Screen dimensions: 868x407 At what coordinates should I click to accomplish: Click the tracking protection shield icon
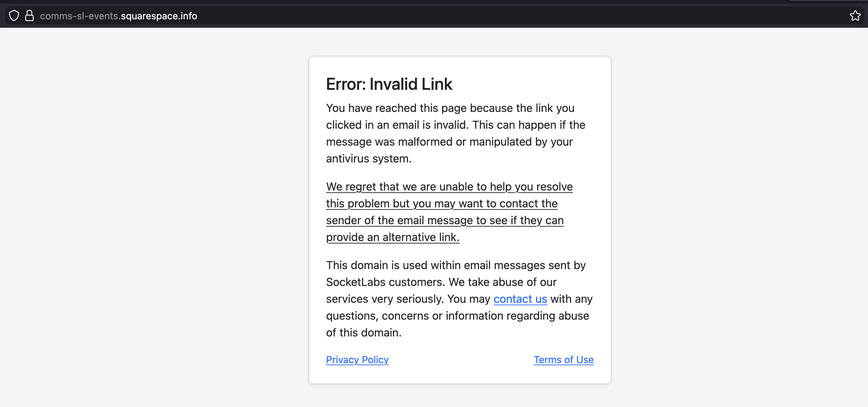click(14, 16)
